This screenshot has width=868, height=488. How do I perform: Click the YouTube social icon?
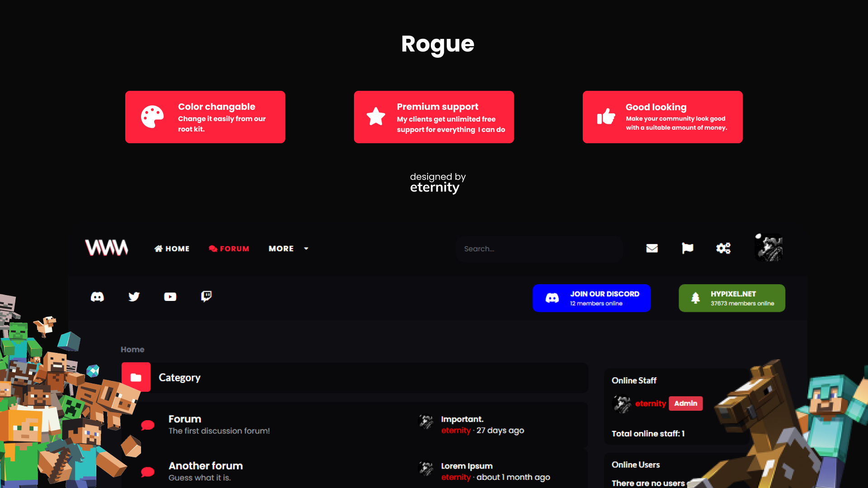(170, 297)
